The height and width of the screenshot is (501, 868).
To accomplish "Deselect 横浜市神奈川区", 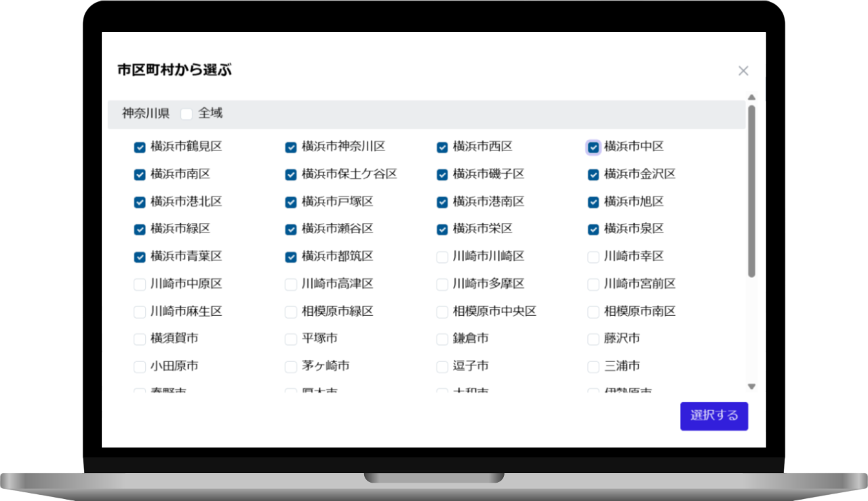I will click(291, 147).
